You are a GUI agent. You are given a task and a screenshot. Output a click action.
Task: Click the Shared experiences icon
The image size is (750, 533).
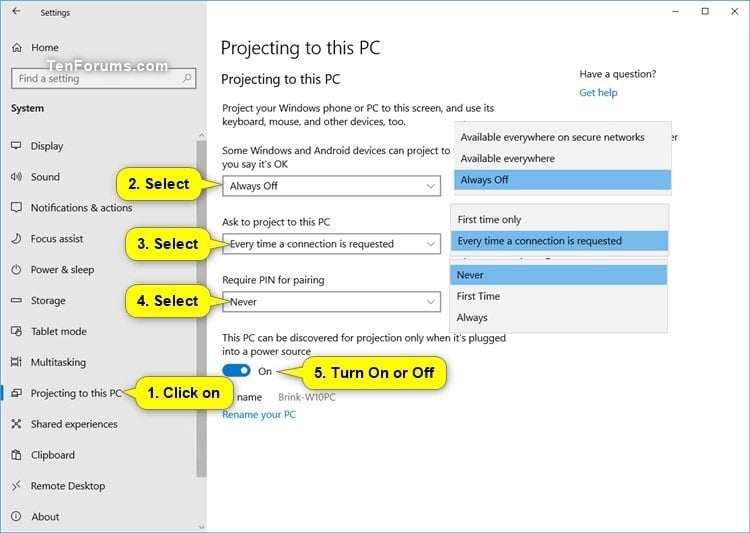pos(16,424)
